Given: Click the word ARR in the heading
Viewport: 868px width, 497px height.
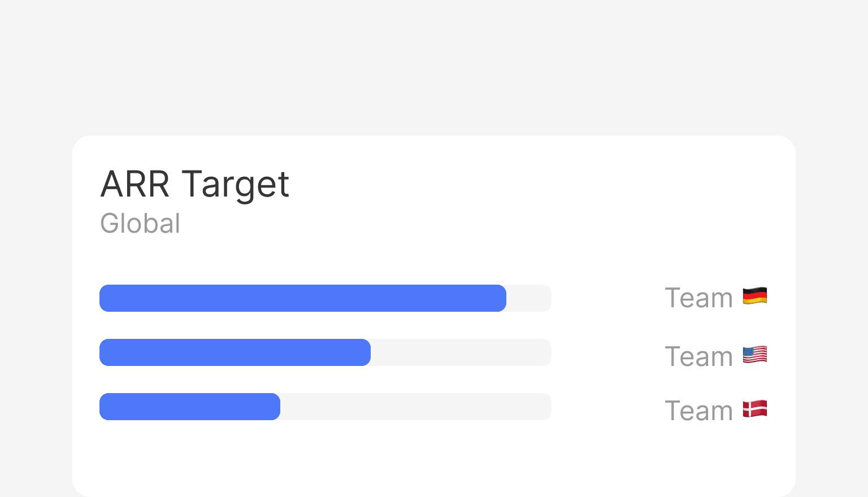Looking at the screenshot, I should point(135,184).
